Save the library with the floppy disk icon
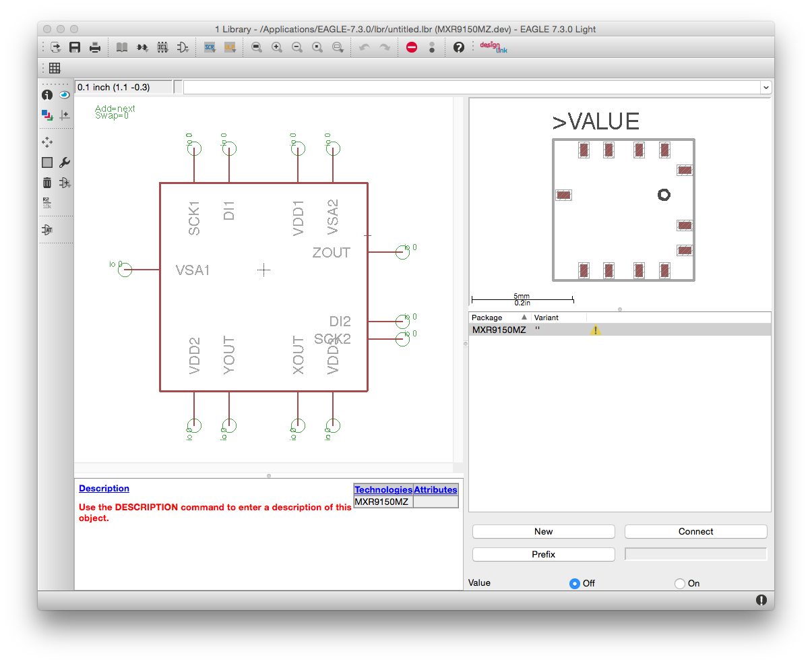 click(x=75, y=47)
